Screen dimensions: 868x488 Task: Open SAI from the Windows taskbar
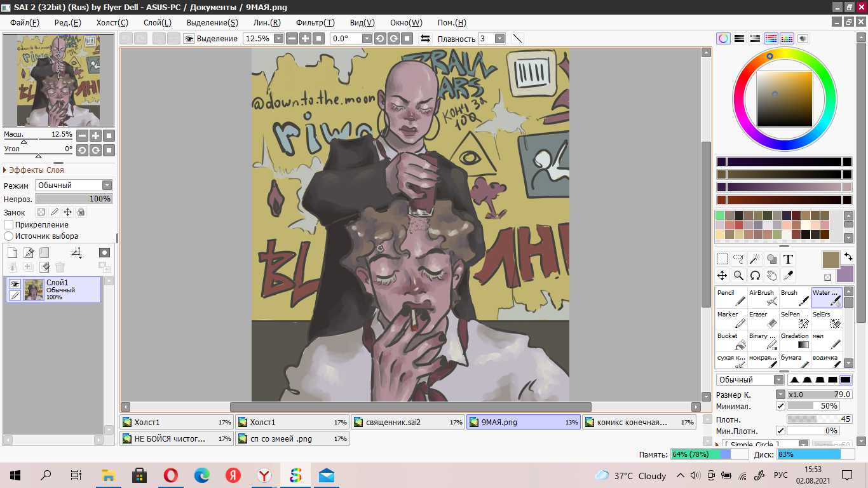(x=295, y=475)
